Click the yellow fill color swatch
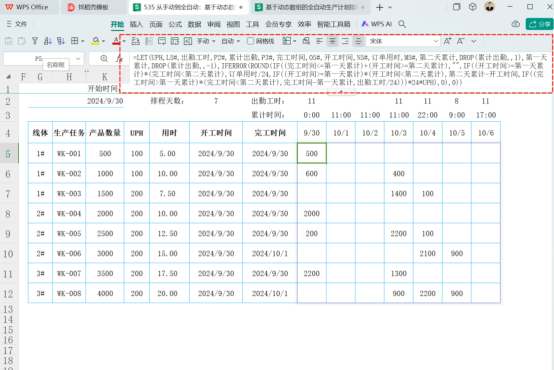Viewport: 554px width, 370px height. coord(95,41)
